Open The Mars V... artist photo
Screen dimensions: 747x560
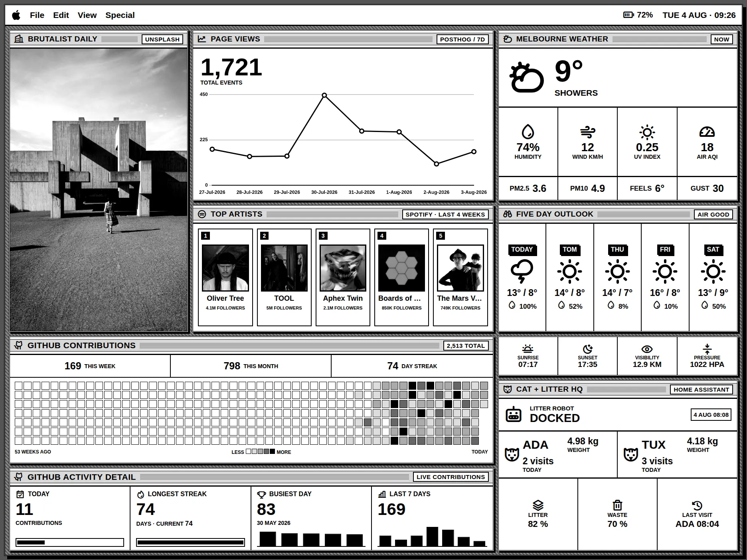point(460,268)
